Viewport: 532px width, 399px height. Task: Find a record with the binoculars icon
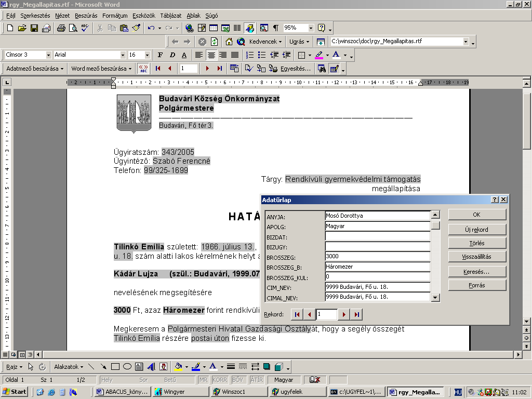point(322,69)
